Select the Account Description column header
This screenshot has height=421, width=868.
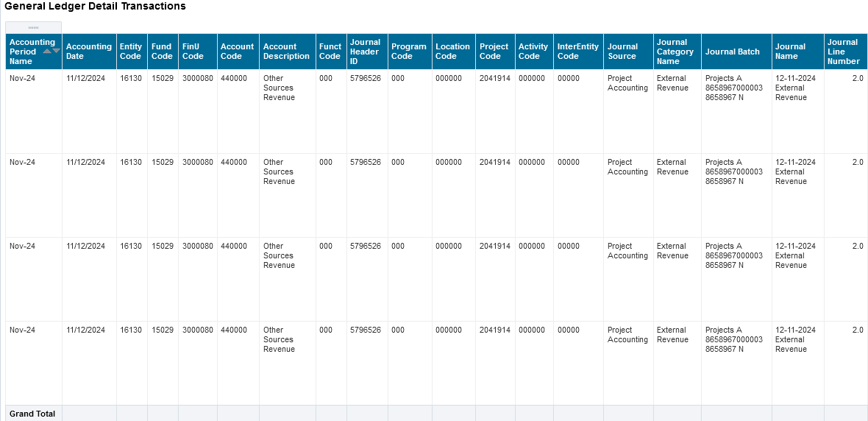point(286,52)
